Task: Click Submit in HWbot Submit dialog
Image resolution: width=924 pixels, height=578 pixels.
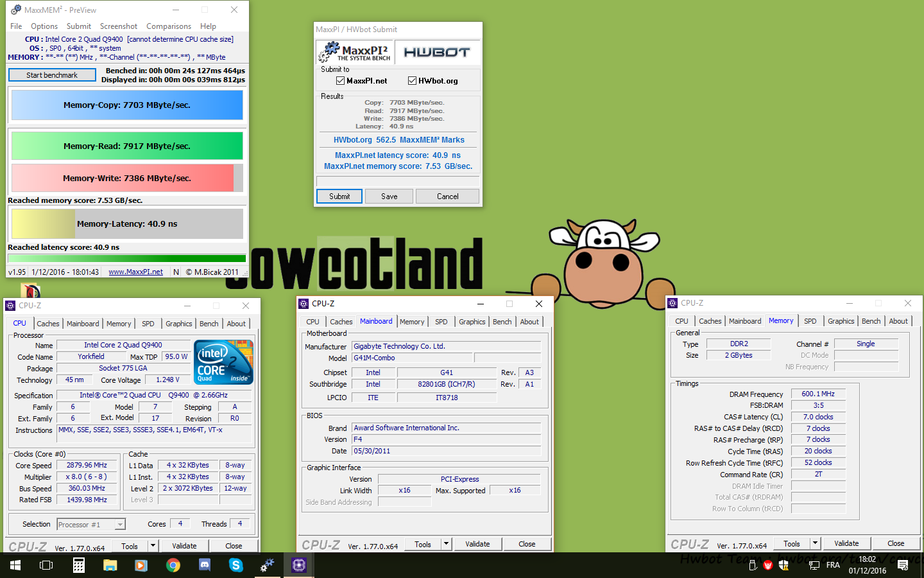Action: pyautogui.click(x=339, y=197)
